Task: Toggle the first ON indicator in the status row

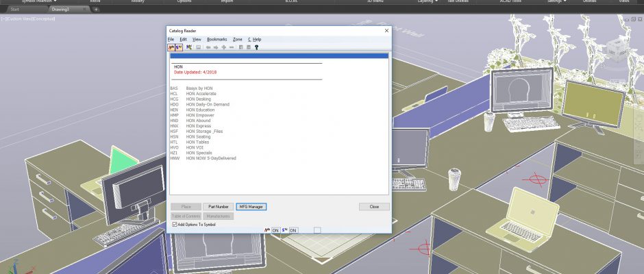Action: coord(275,230)
